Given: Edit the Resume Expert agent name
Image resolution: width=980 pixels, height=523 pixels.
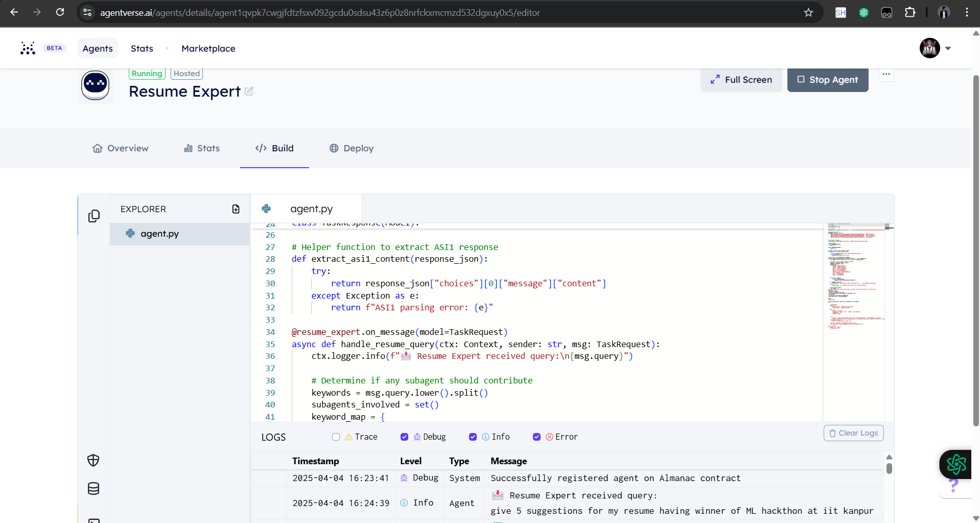Looking at the screenshot, I should coord(249,91).
